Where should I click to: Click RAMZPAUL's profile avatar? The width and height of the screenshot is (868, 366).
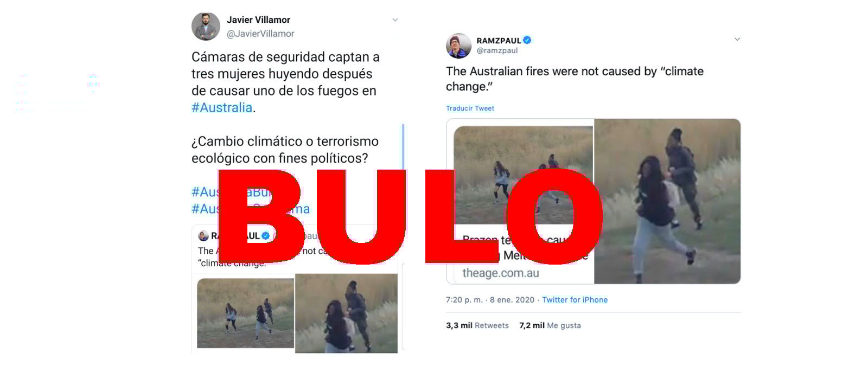(458, 46)
